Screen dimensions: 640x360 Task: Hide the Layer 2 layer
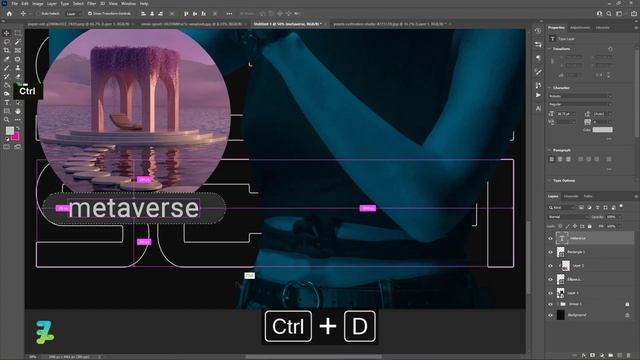click(x=550, y=266)
